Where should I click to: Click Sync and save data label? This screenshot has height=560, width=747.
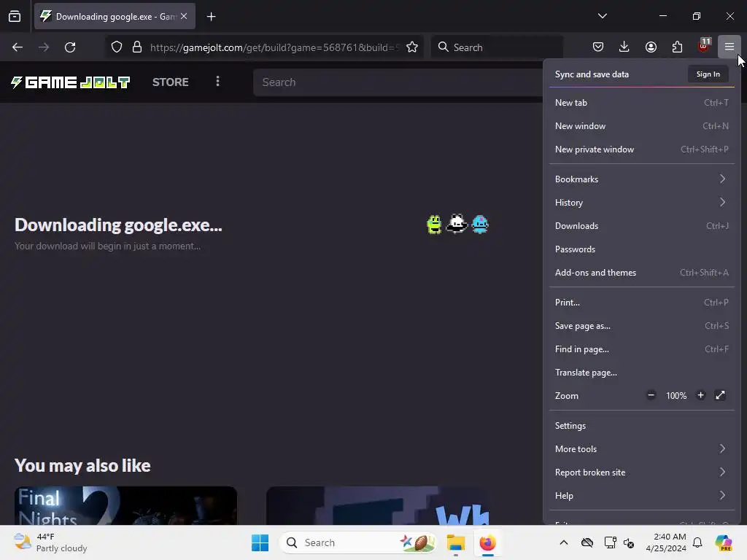tap(592, 74)
